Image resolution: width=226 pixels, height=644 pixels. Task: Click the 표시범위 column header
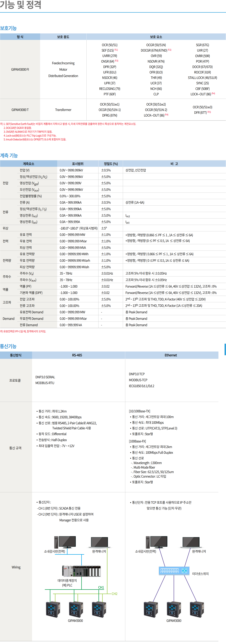click(78, 164)
